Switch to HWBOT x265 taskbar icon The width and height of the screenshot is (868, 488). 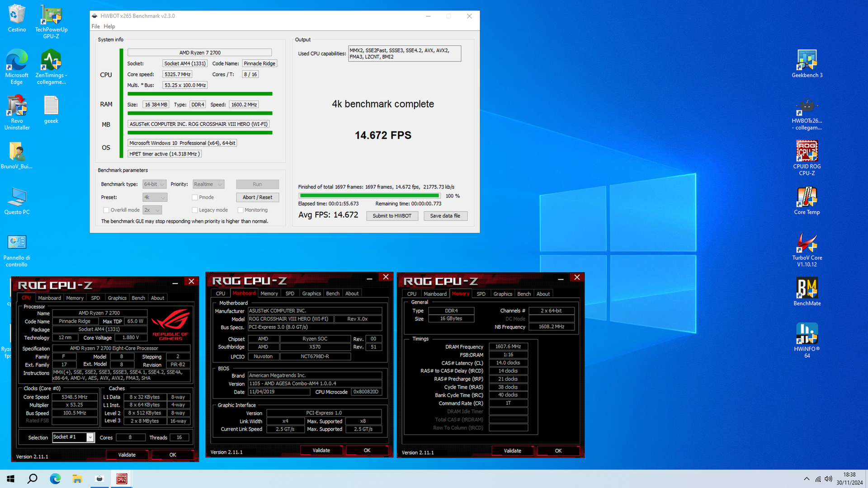pos(99,479)
